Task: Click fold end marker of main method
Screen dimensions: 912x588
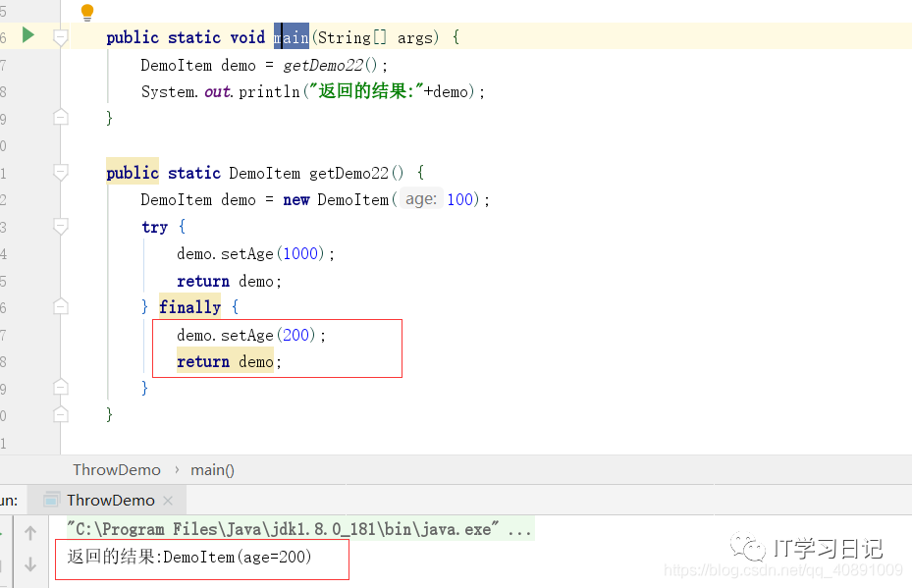Action: 61,118
